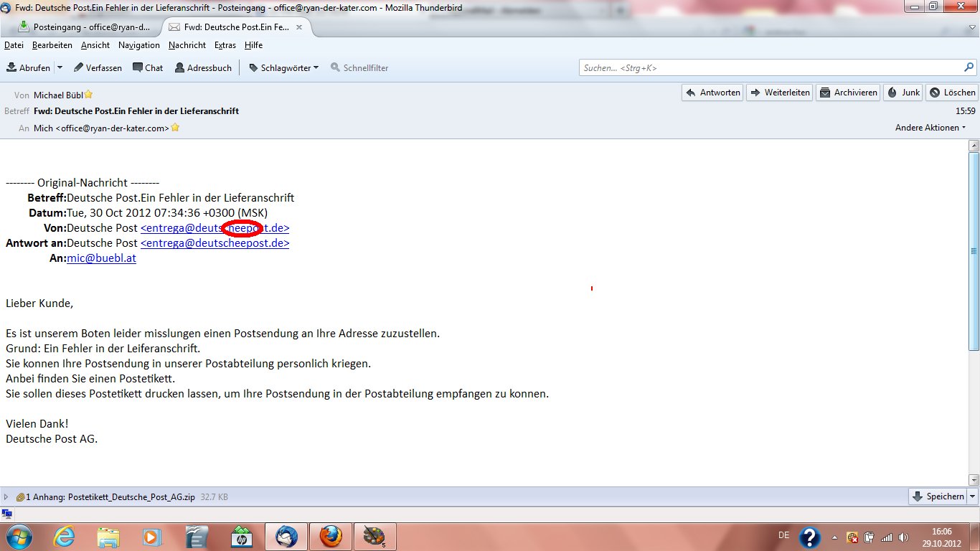
Task: Click the Verfassen pencil icon
Action: (78, 67)
